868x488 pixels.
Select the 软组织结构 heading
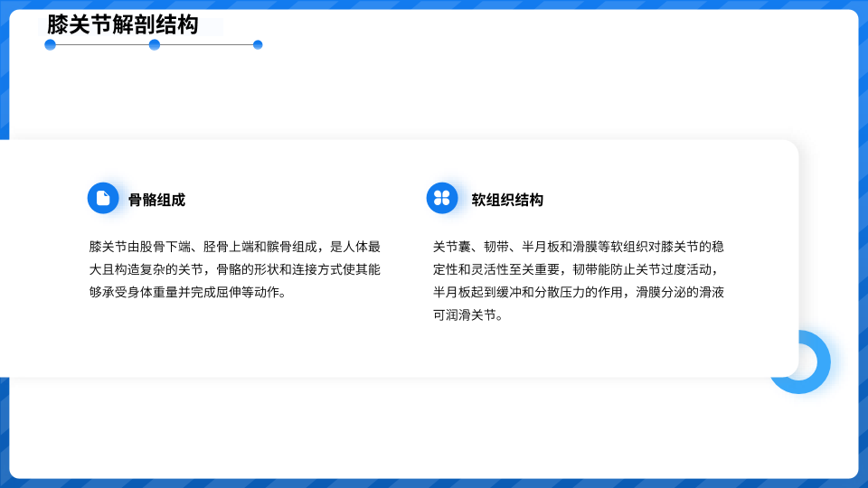pos(507,200)
